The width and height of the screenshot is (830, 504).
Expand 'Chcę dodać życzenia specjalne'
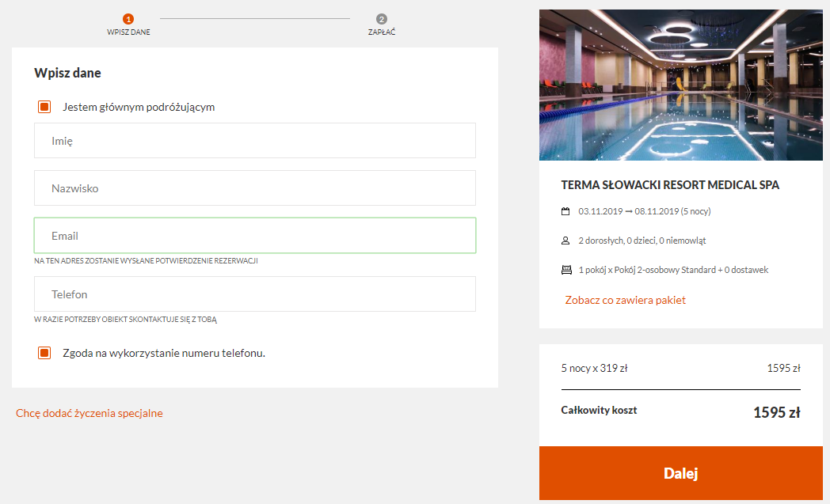pyautogui.click(x=89, y=413)
